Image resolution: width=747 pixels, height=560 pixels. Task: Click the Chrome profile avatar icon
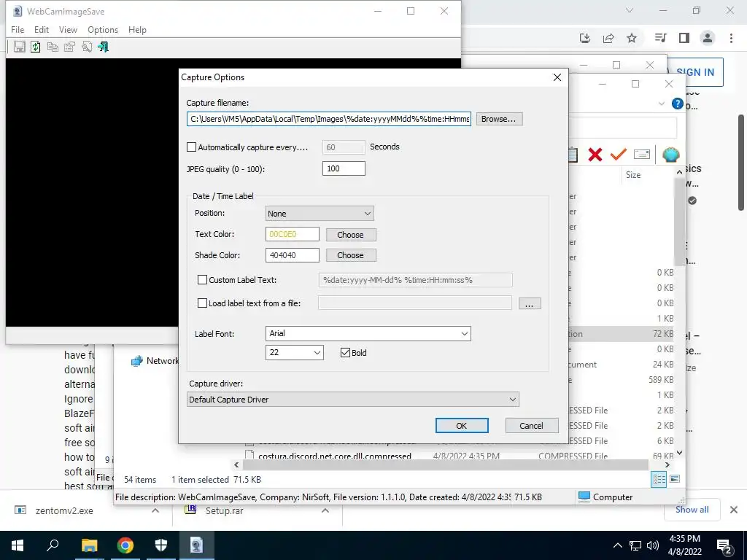click(x=708, y=38)
